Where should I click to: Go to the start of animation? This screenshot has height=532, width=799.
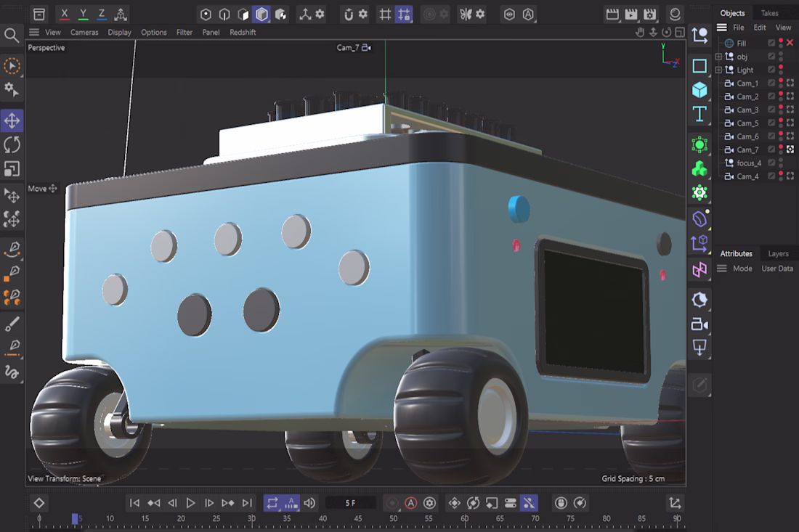pyautogui.click(x=134, y=503)
